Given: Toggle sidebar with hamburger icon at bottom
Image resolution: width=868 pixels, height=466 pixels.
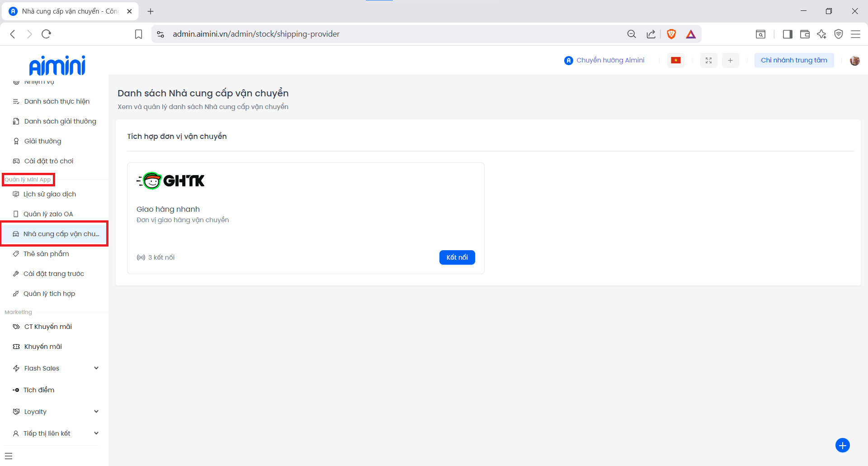Looking at the screenshot, I should 9,456.
